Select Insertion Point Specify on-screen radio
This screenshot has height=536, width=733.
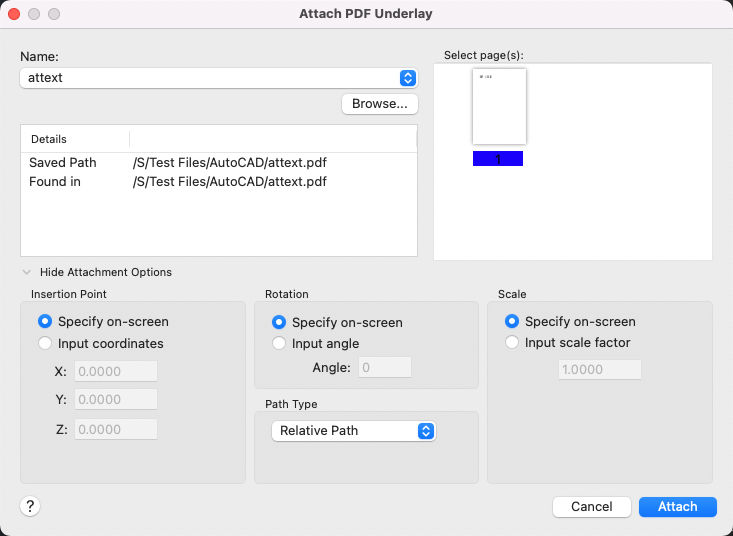click(45, 322)
